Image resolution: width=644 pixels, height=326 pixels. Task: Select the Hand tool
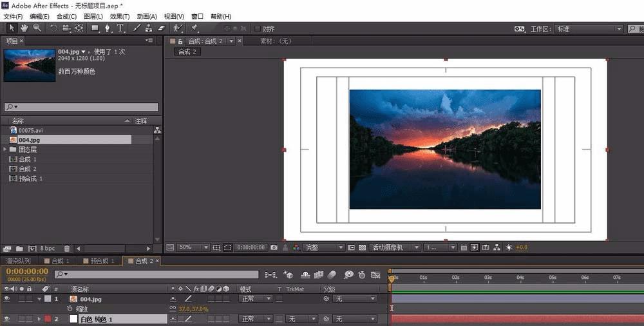(x=24, y=28)
